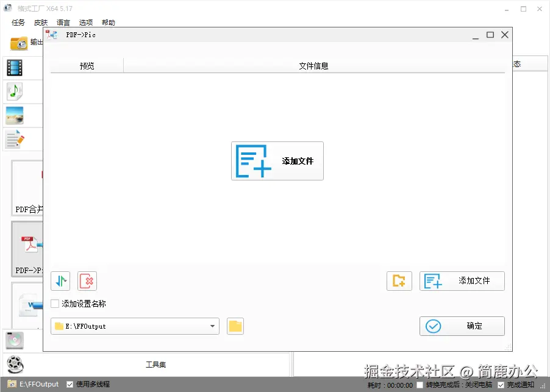
Task: Open the 输出 folder icon in the toolbar
Action: click(x=20, y=43)
